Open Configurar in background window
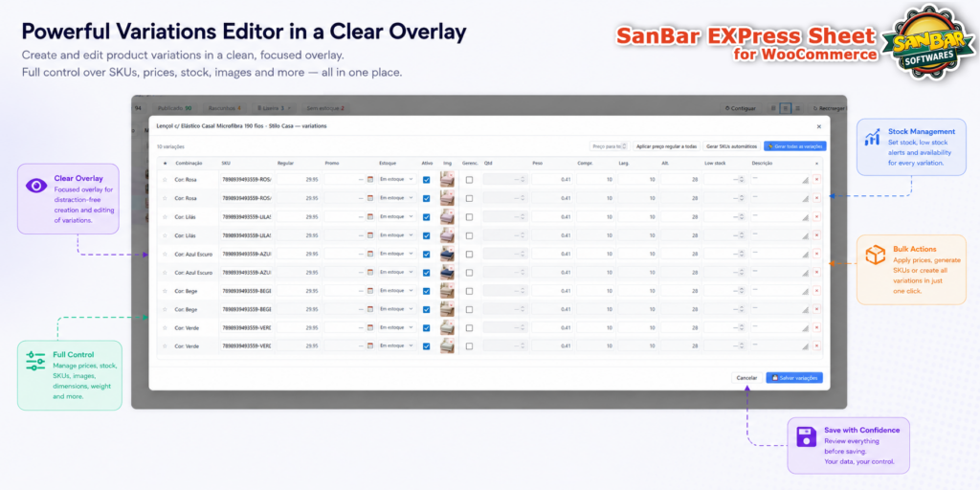Viewport: 980px width, 490px height. point(741,108)
